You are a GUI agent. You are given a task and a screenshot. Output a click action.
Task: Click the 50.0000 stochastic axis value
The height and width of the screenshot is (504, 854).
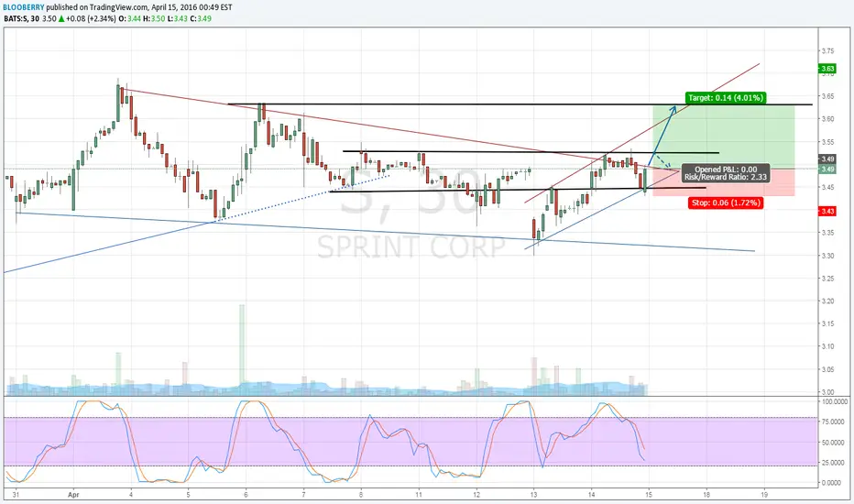[833, 443]
